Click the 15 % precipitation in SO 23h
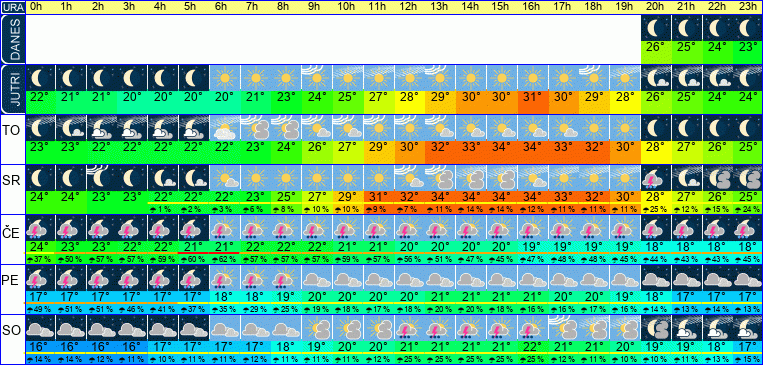The image size is (763, 365). [x=747, y=359]
